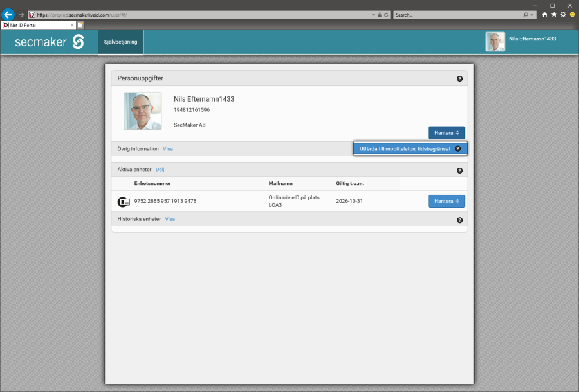
Task: Select the Net iD Portal browser tab
Action: click(x=38, y=25)
